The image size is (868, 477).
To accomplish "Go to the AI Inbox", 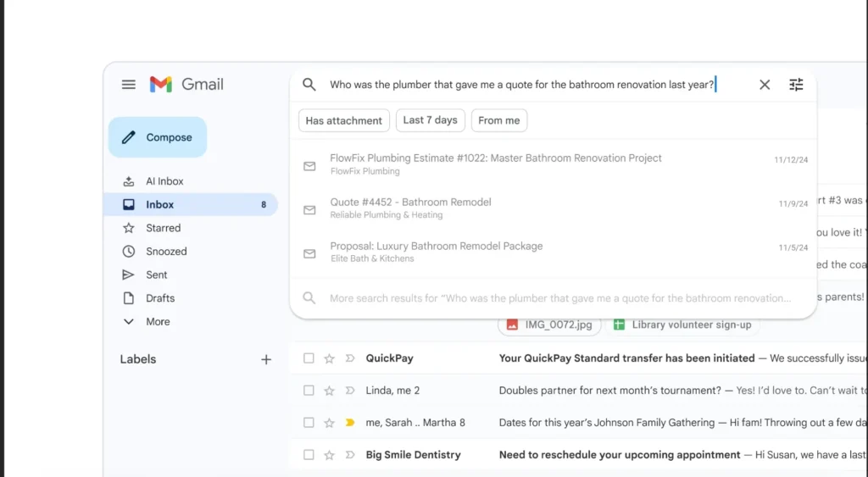I will click(164, 181).
